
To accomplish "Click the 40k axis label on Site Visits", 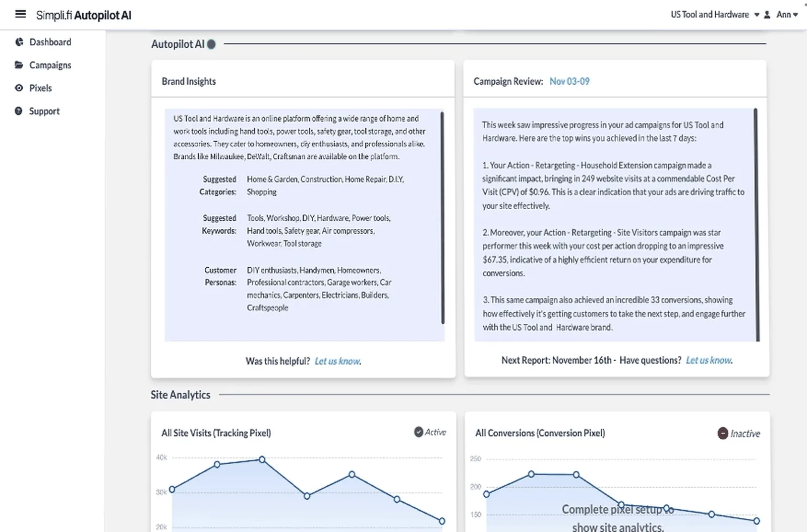I will click(161, 457).
